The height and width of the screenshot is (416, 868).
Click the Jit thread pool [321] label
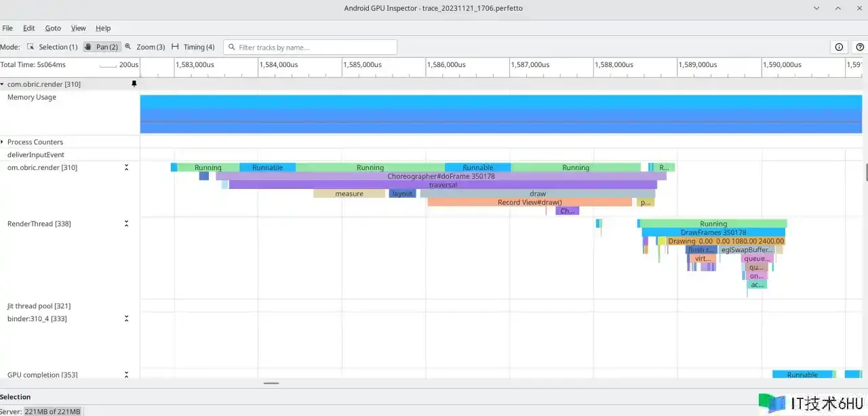39,306
